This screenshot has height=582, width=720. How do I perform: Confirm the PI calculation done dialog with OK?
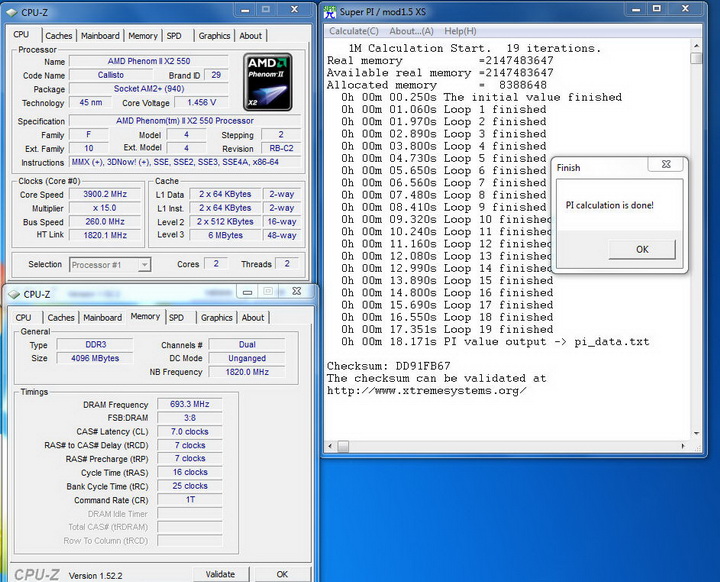point(642,249)
